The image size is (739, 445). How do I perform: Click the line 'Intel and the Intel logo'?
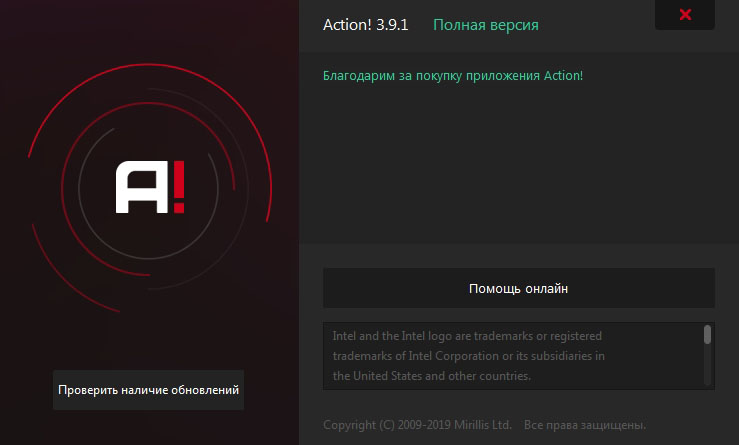tap(467, 336)
